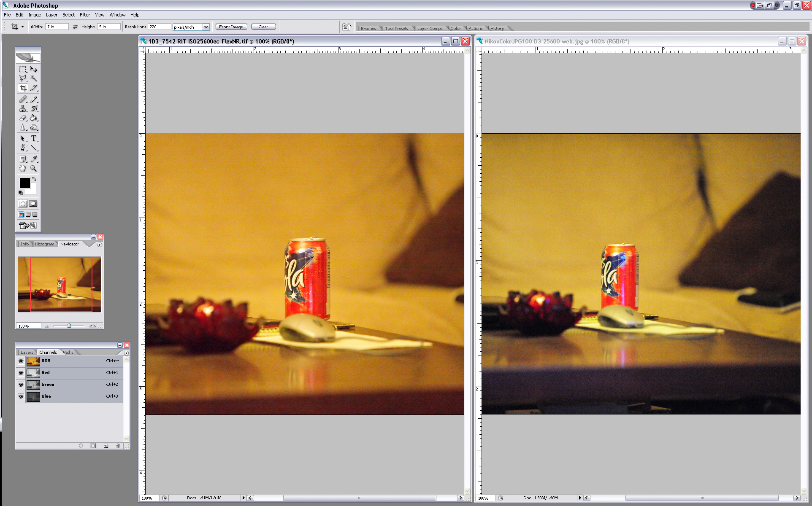Delete current channel trash button

[x=118, y=446]
